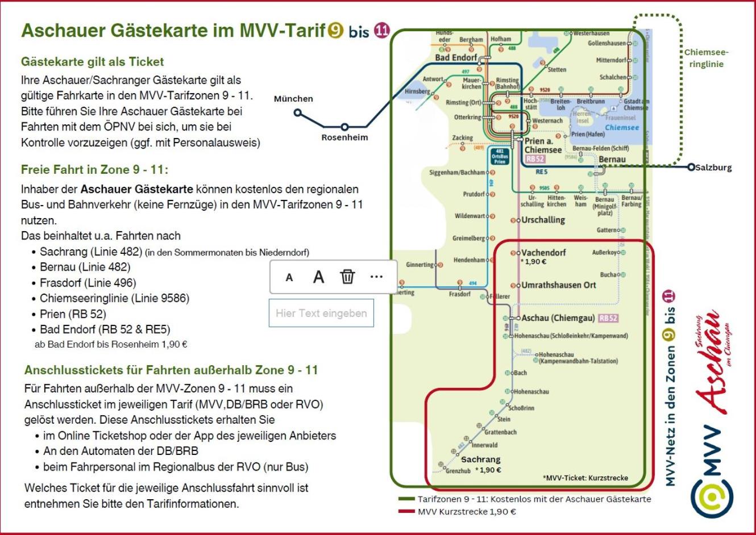This screenshot has width=756, height=535.
Task: Click the Sachrang station label
Action: [x=481, y=459]
